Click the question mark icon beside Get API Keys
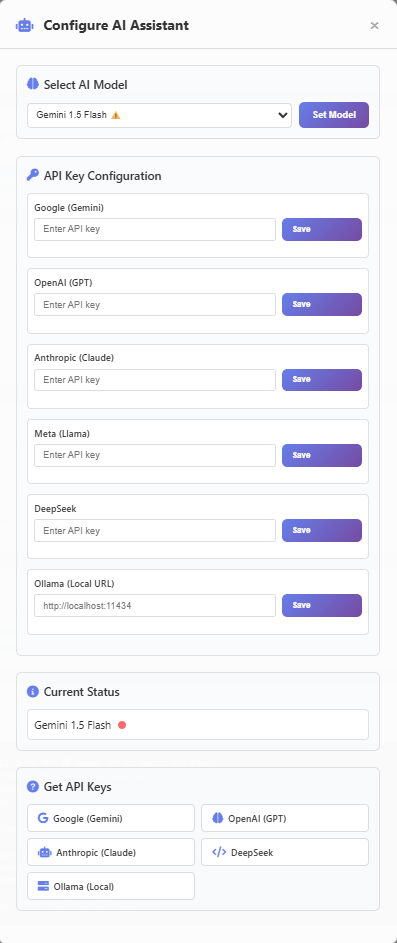 click(32, 787)
